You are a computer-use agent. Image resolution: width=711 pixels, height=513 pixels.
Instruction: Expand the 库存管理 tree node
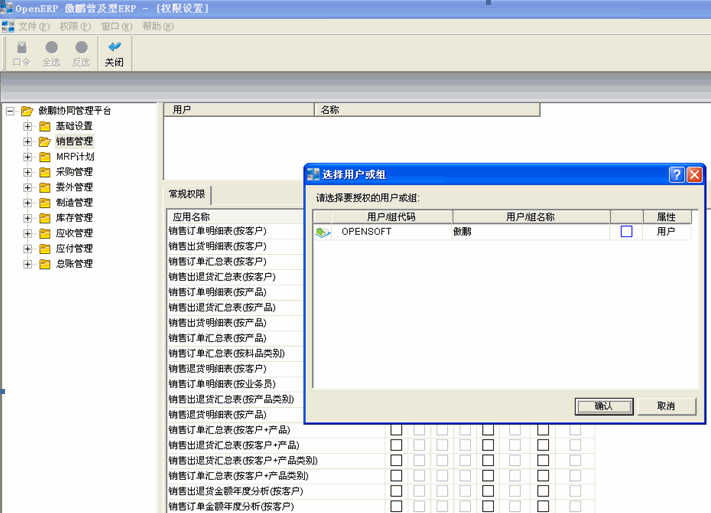pos(28,218)
